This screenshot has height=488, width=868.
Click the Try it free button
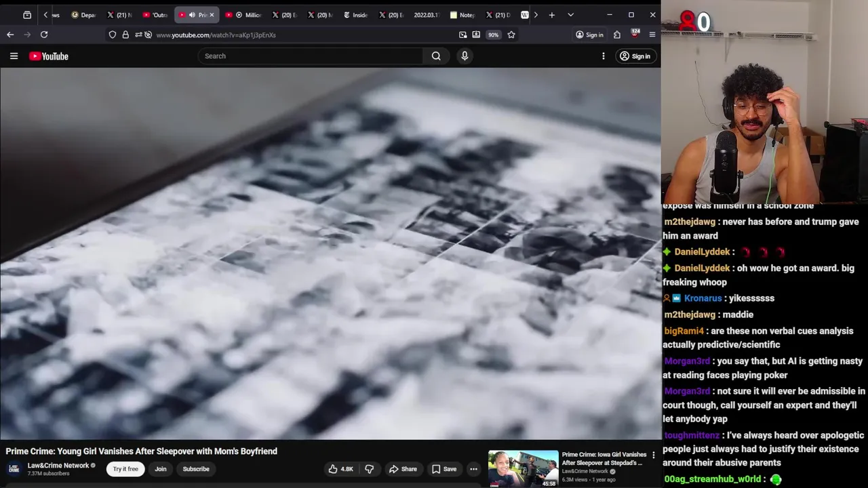125,469
